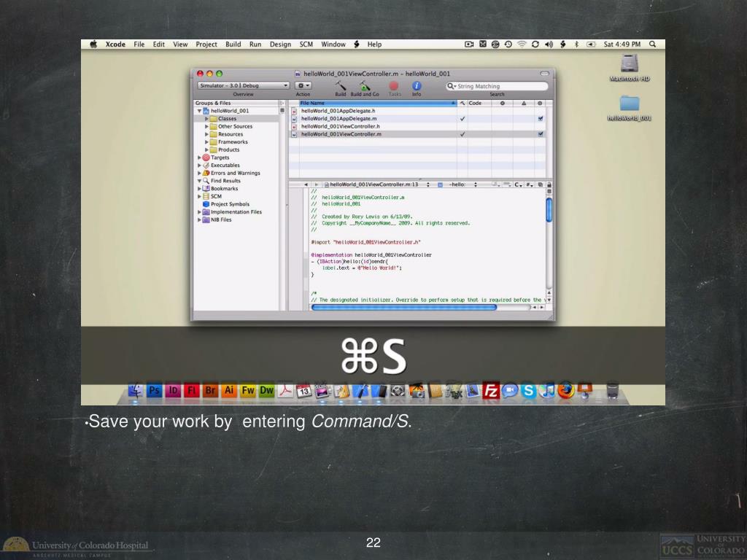Click the horizontal scrollbar in the editor
Image resolution: width=747 pixels, height=560 pixels.
(404, 307)
